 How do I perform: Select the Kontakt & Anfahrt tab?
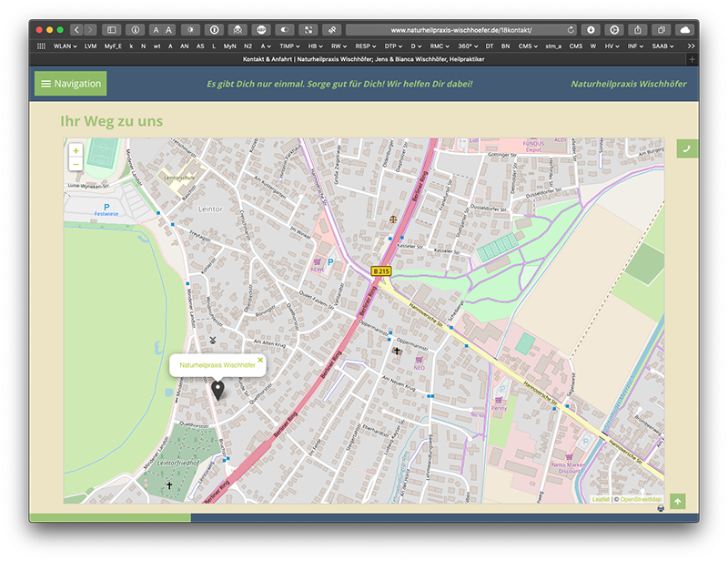(x=364, y=58)
